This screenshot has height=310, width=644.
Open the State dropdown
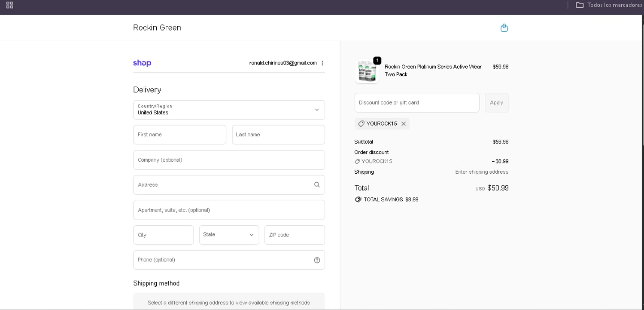tap(229, 235)
